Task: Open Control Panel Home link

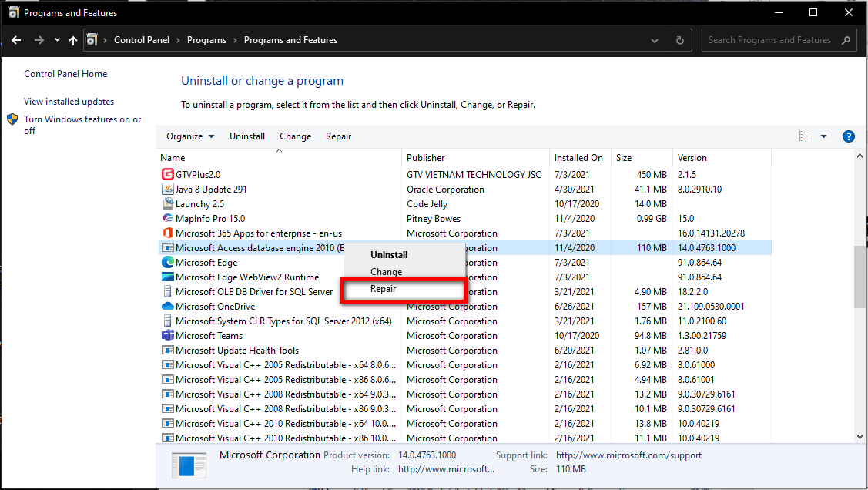Action: pyautogui.click(x=65, y=74)
